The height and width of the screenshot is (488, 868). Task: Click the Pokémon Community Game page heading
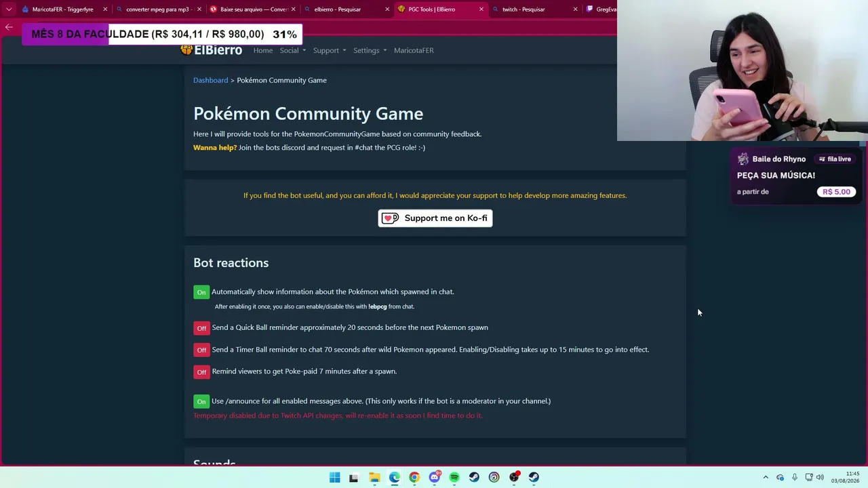pyautogui.click(x=309, y=113)
